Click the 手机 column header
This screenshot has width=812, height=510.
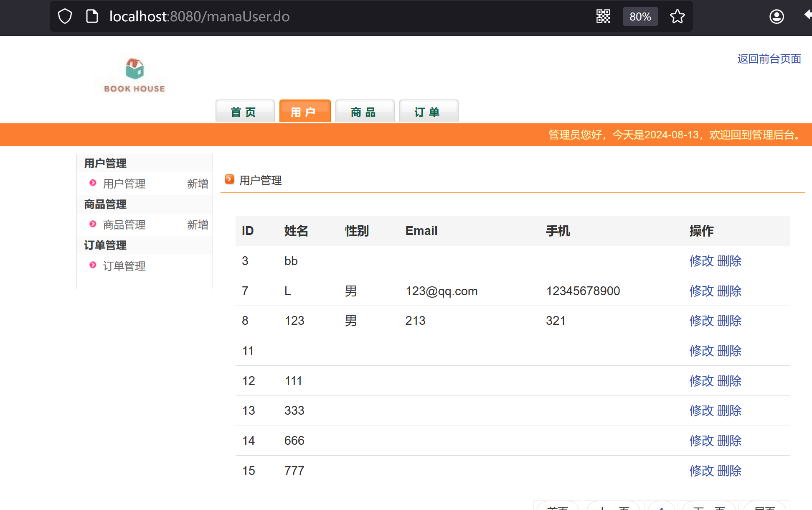click(x=558, y=231)
